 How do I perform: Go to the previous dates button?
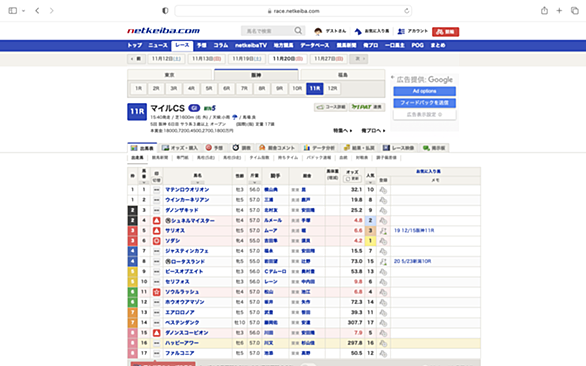point(136,59)
